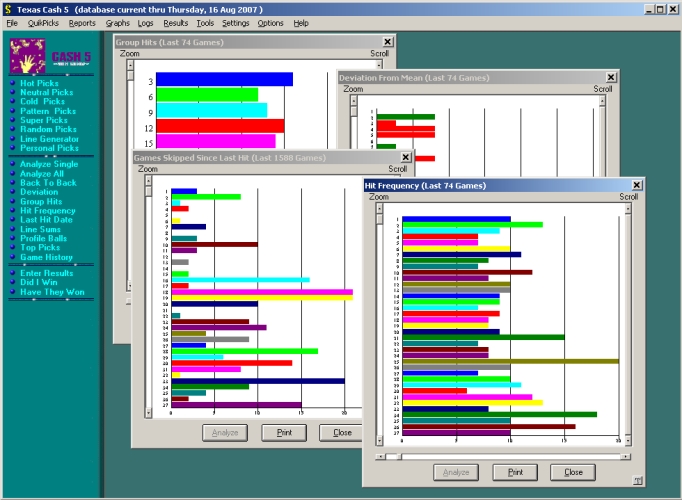682x500 pixels.
Task: Click Hit Frequency zoom bar down arrow
Action: 379,440
